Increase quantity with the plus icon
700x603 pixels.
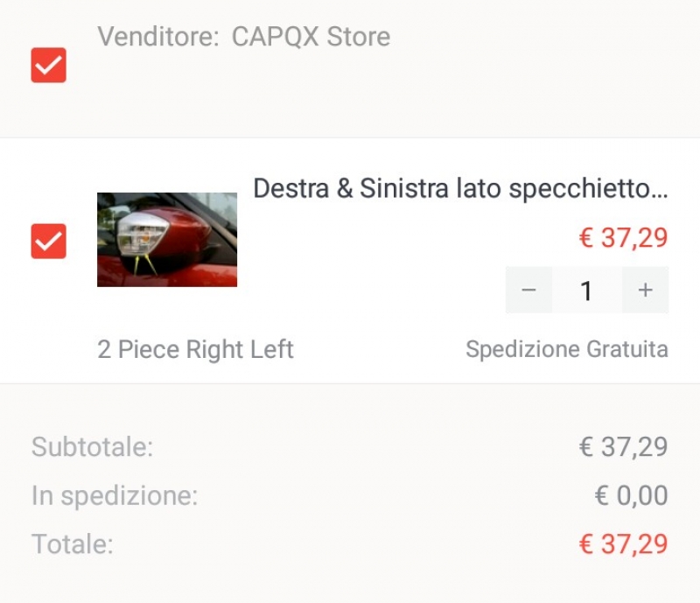pos(645,291)
